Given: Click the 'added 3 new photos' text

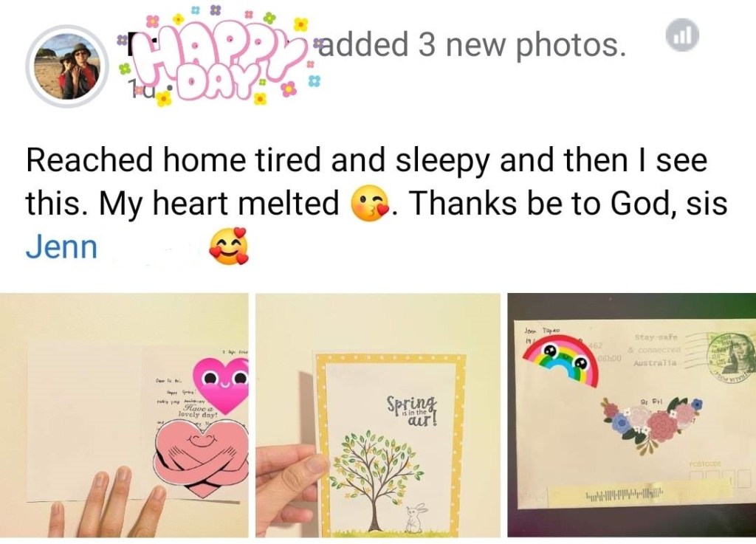Looking at the screenshot, I should click(x=473, y=44).
